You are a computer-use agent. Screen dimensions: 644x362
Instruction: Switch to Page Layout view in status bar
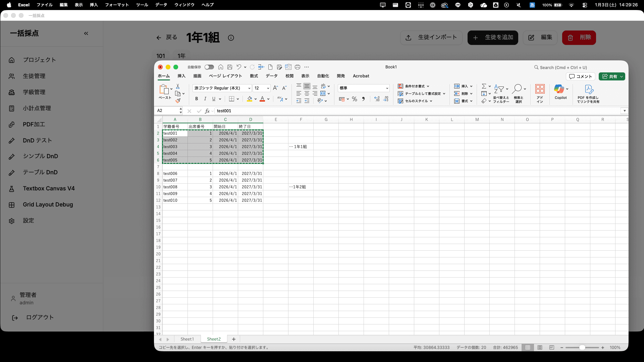click(540, 348)
